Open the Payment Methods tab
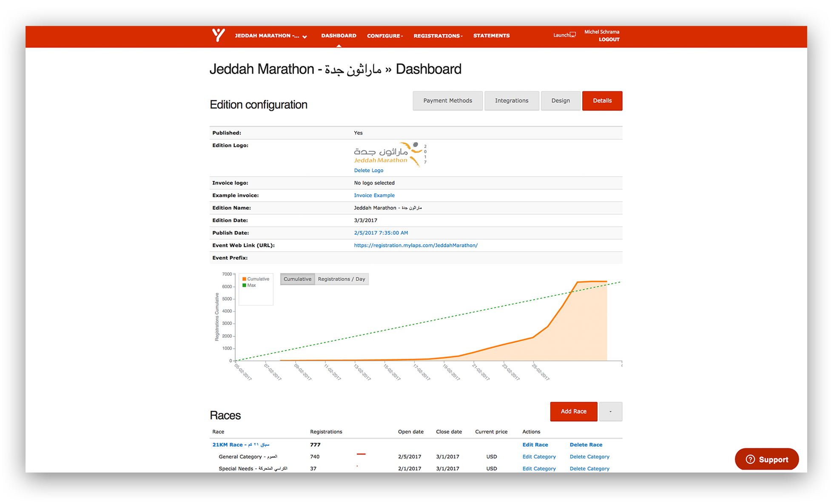The height and width of the screenshot is (504, 834). 447,101
